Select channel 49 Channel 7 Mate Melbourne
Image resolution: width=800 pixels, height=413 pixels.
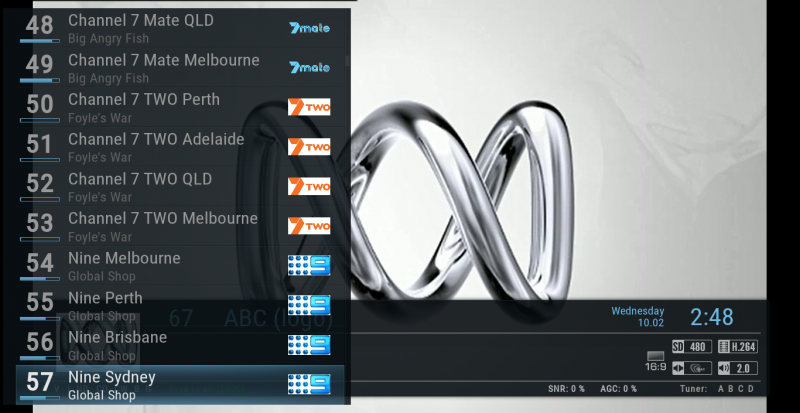pos(180,67)
